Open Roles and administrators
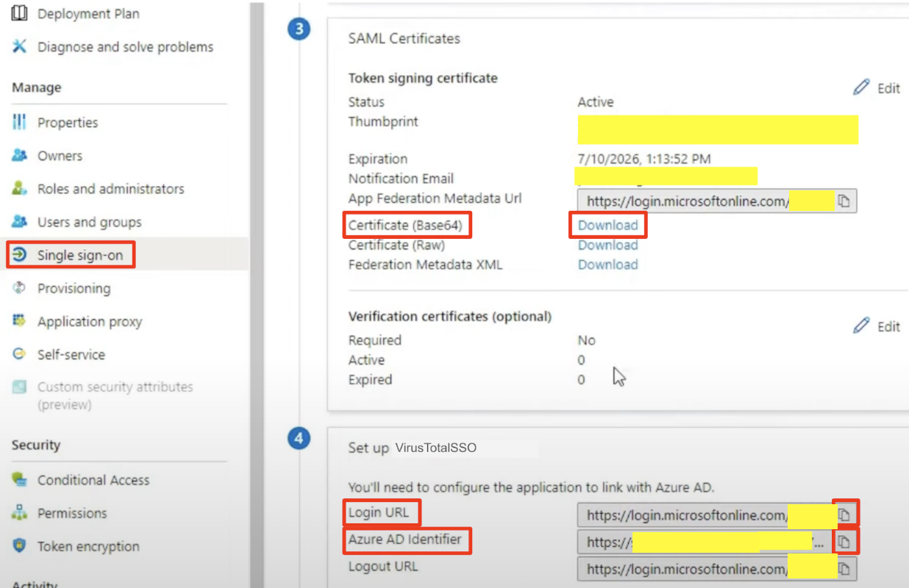Screen dimensions: 909x588 pos(111,189)
